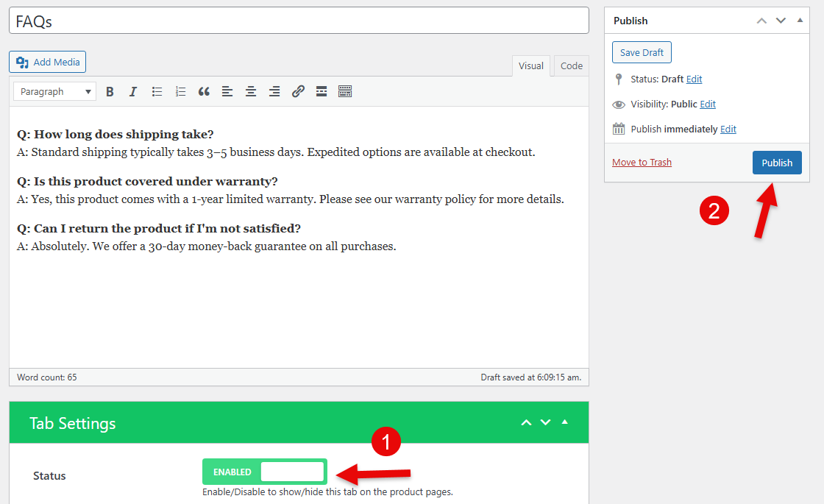Toggle the editor toolbar kitchen sink
Viewport: 824px width, 504px height.
(x=345, y=91)
